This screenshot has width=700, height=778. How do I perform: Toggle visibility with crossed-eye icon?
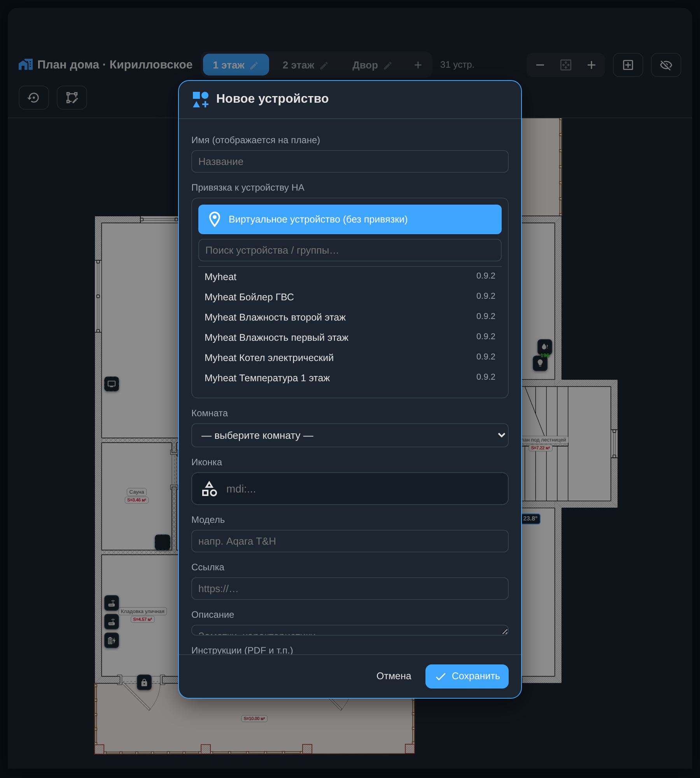tap(666, 65)
